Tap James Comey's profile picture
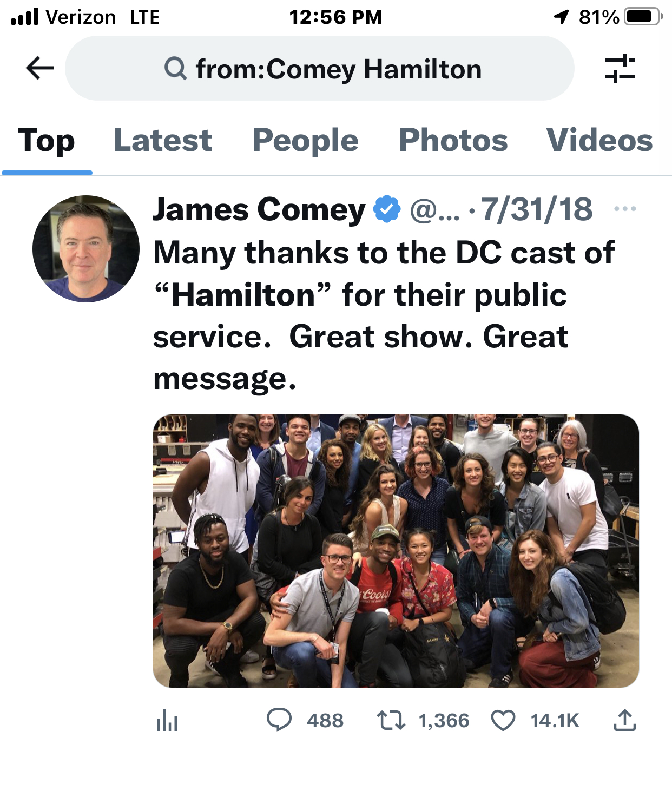The image size is (672, 791). tap(86, 249)
